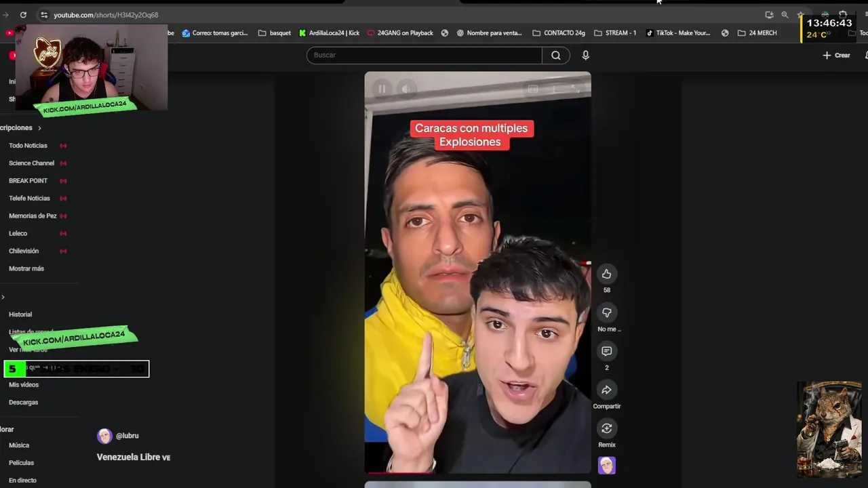Open Descargas in the sidebar

click(23, 403)
